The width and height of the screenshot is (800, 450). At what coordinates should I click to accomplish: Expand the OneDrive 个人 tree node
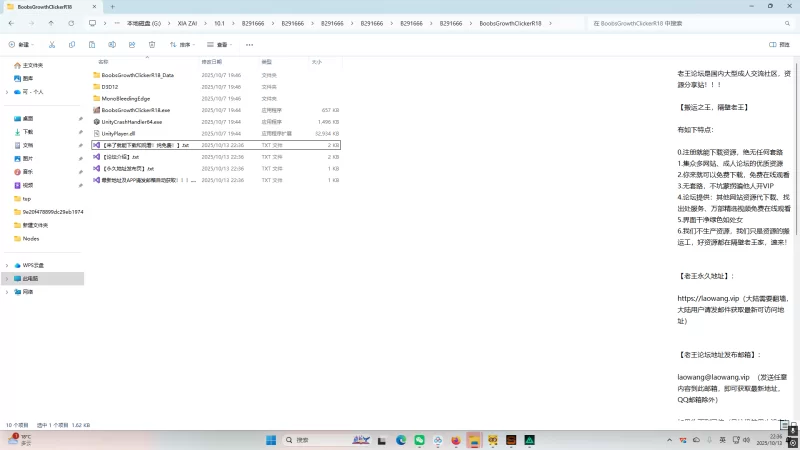click(x=7, y=92)
